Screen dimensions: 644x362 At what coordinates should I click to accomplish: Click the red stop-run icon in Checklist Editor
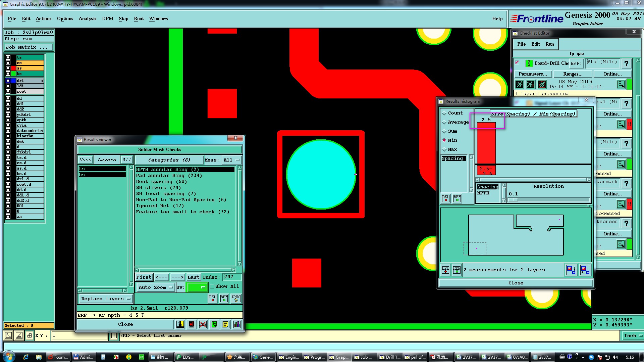coord(542,84)
